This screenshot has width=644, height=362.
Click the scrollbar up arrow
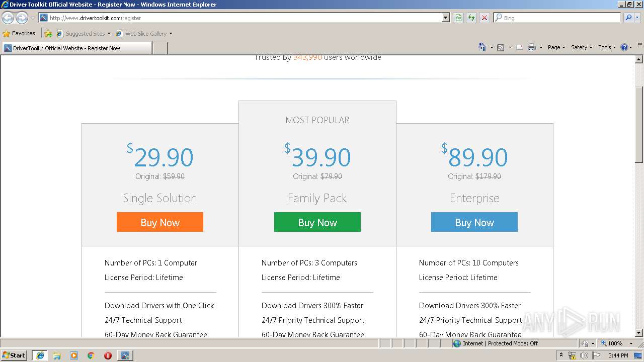(x=639, y=60)
